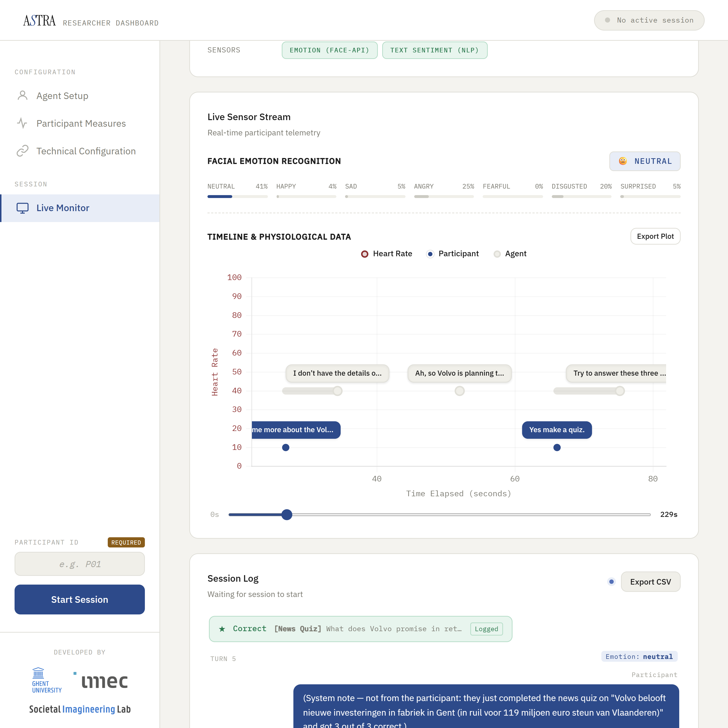Screen dimensions: 728x728
Task: Click the 'me more about the Vol...' bubble
Action: coord(296,430)
